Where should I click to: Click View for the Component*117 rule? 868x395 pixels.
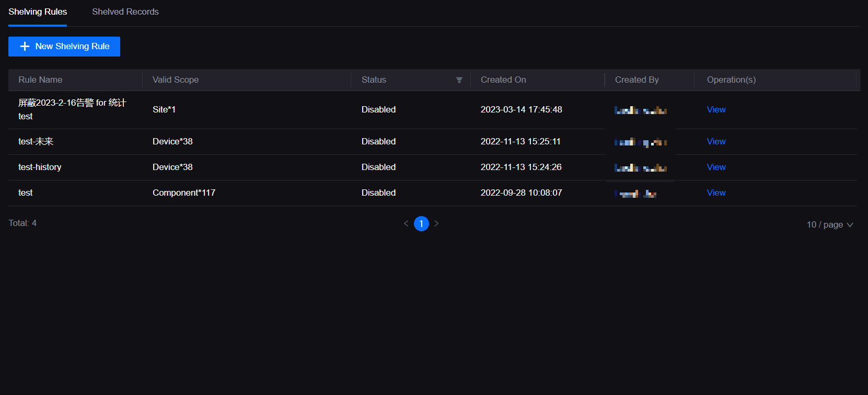pyautogui.click(x=716, y=193)
